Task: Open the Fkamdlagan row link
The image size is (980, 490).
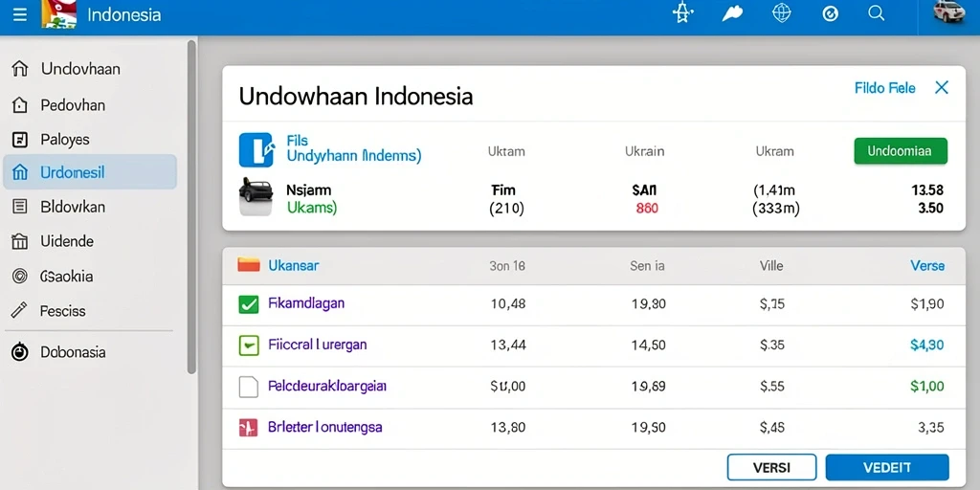Action: (x=306, y=303)
